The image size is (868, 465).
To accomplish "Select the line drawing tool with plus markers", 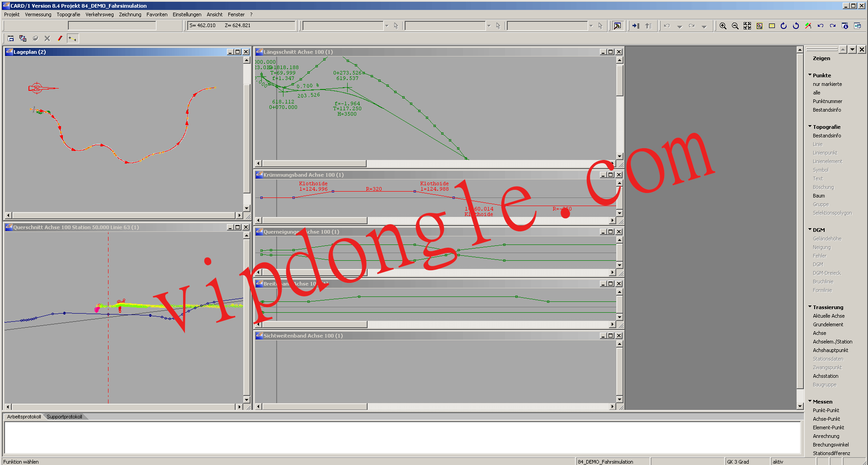I will [72, 38].
